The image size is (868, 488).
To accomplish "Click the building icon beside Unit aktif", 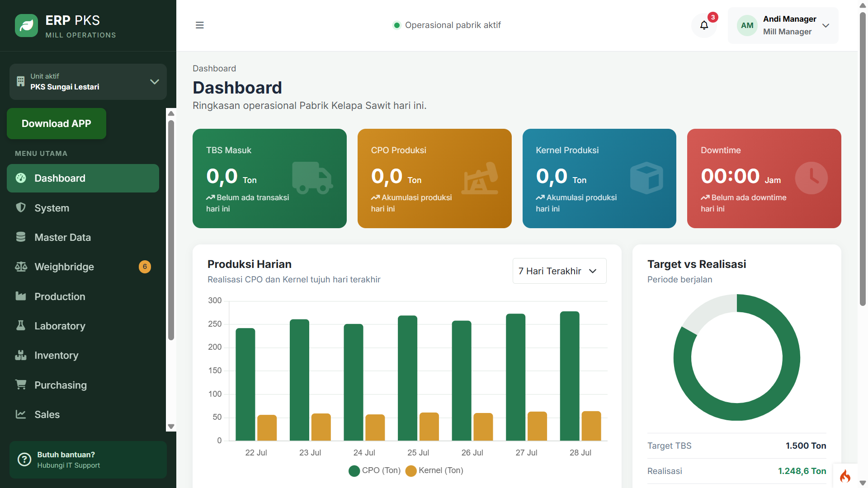I will pyautogui.click(x=21, y=82).
